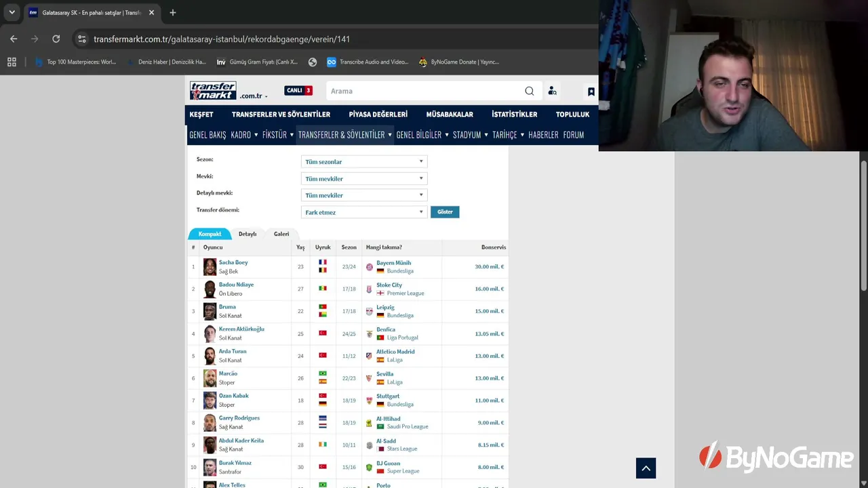The width and height of the screenshot is (868, 488).
Task: Click the Sevilla club crest
Action: point(370,378)
